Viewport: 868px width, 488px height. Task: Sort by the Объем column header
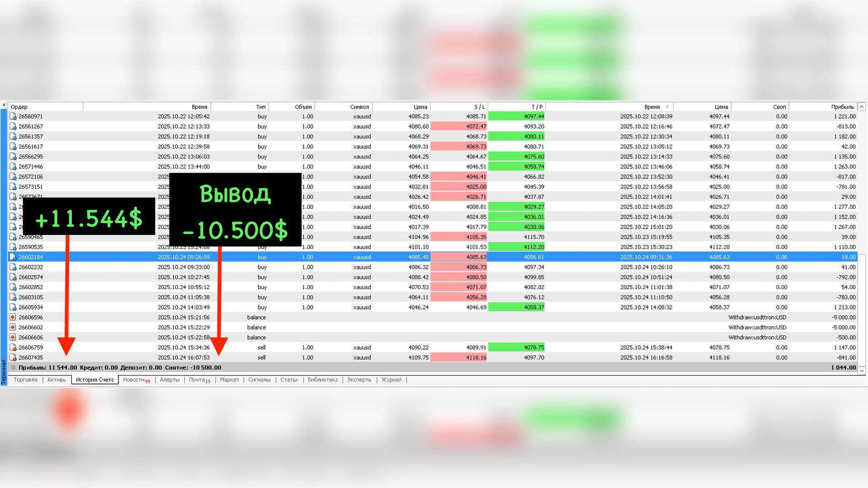292,107
